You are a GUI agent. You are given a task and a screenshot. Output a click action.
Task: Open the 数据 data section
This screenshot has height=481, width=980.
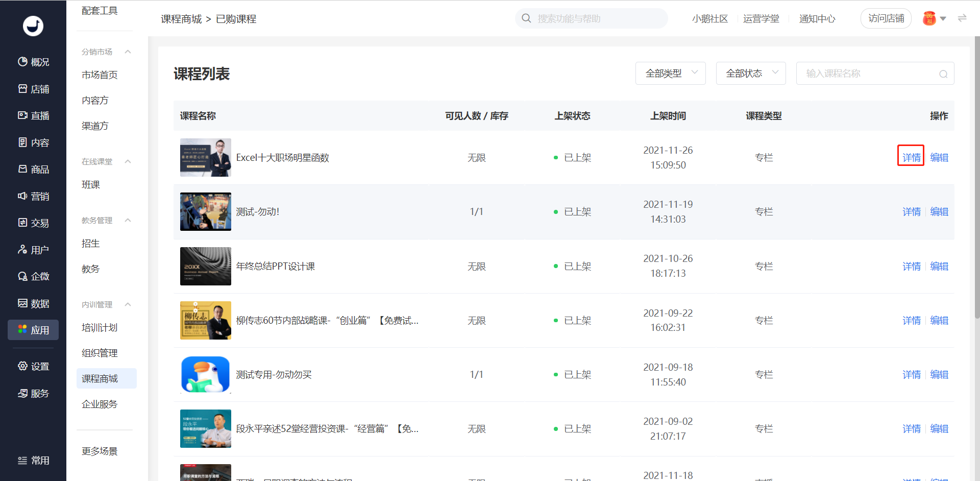tap(33, 303)
